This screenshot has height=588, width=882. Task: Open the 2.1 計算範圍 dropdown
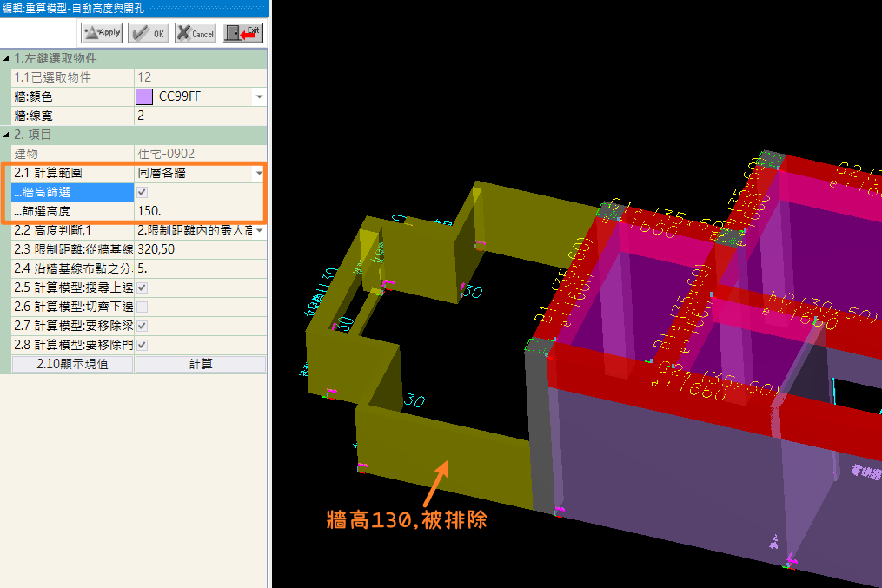coord(259,173)
